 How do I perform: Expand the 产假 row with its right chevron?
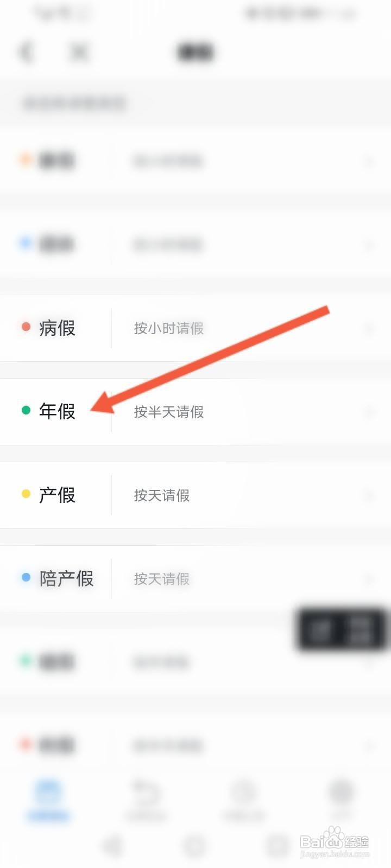[x=369, y=495]
